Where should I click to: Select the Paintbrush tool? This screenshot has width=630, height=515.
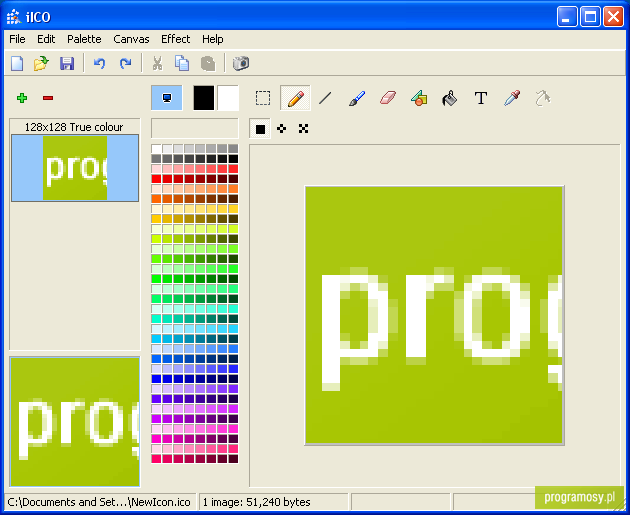(357, 98)
